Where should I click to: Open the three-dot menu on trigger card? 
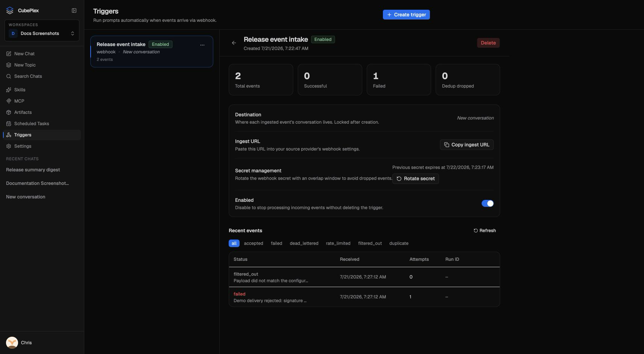202,45
